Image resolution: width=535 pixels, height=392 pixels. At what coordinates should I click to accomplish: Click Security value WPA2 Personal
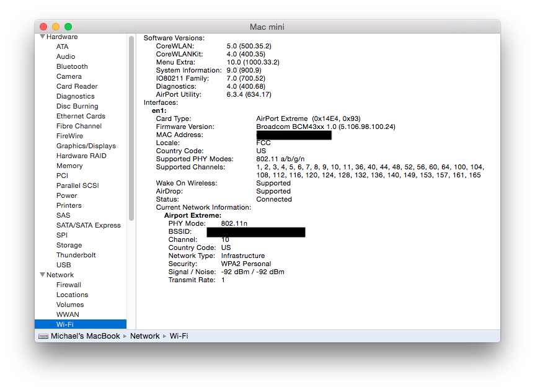246,264
